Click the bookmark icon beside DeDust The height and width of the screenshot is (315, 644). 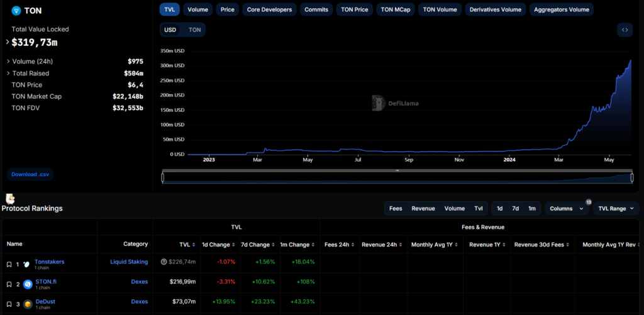tap(9, 304)
